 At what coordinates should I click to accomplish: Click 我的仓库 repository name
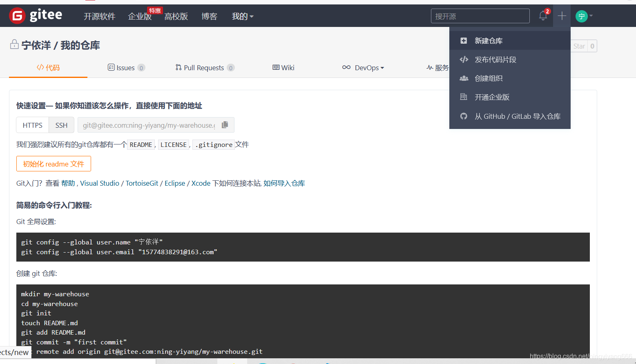(80, 45)
